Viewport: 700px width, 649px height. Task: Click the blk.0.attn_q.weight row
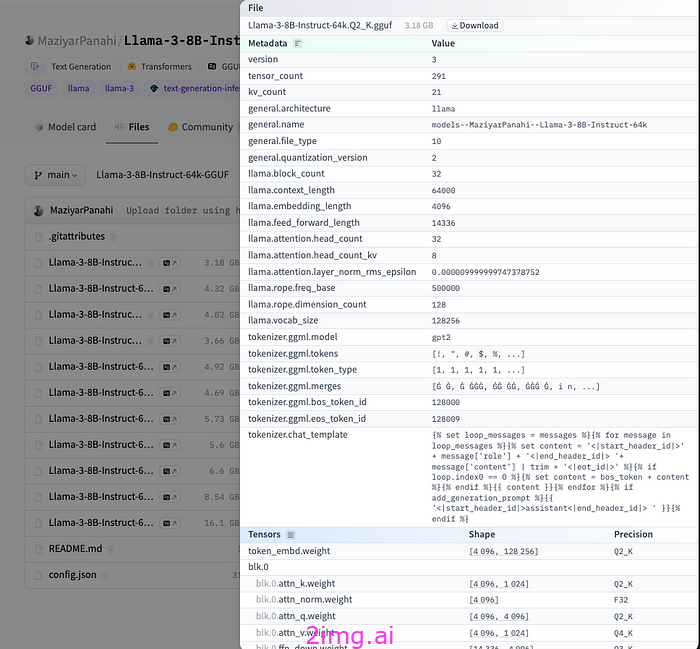(470, 616)
